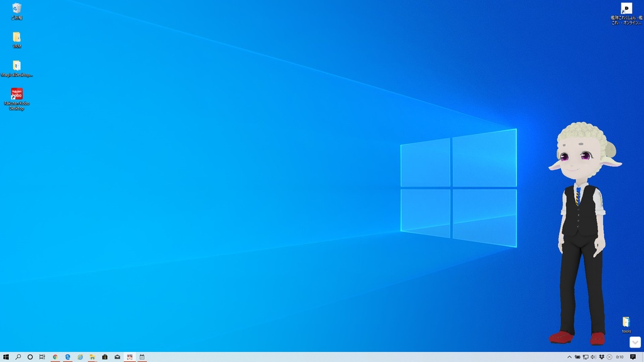Open the Mail app from taskbar
The width and height of the screenshot is (644, 362).
coord(117,357)
